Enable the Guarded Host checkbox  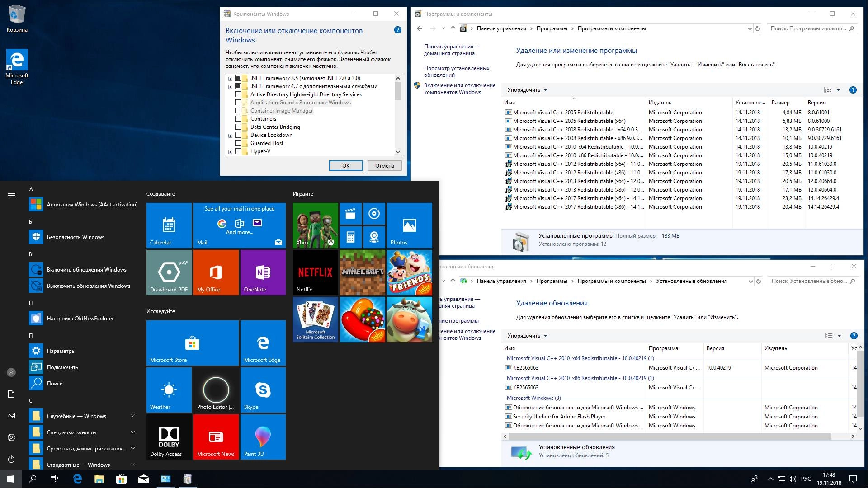coord(238,143)
